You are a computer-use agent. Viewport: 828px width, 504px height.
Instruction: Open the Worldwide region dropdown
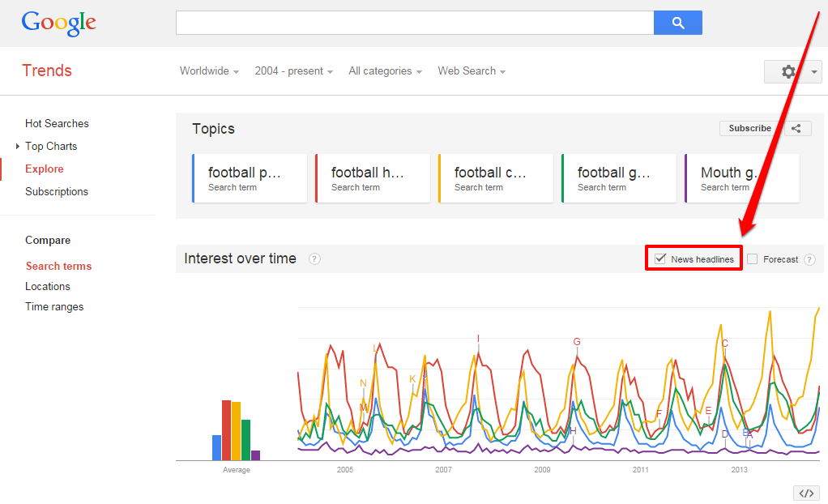click(x=209, y=70)
